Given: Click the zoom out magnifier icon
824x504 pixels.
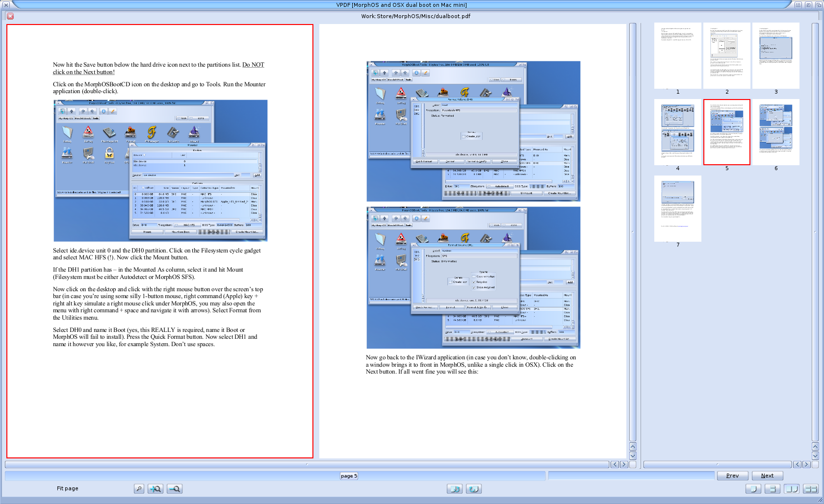Looking at the screenshot, I should 175,489.
